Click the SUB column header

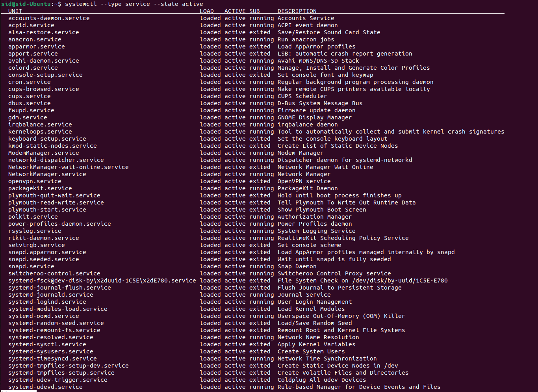(x=254, y=11)
